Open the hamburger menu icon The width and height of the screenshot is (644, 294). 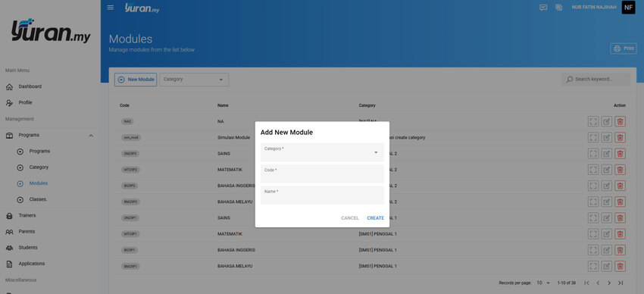click(x=111, y=8)
